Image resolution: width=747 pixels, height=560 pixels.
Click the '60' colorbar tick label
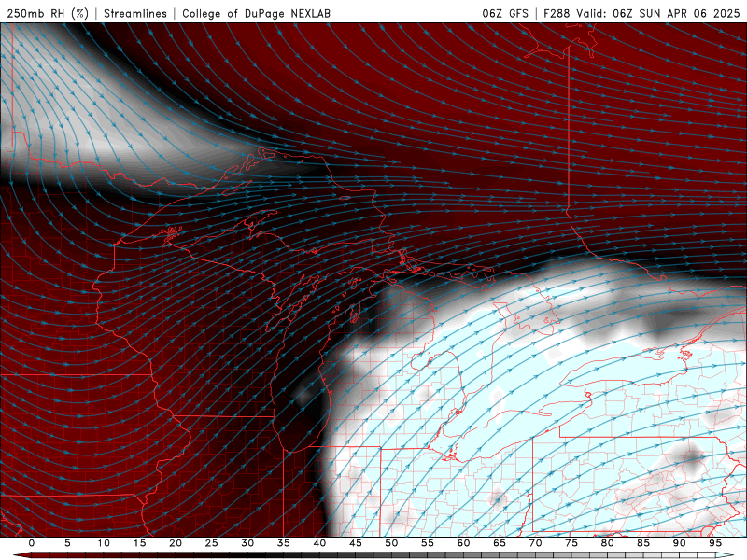point(463,543)
